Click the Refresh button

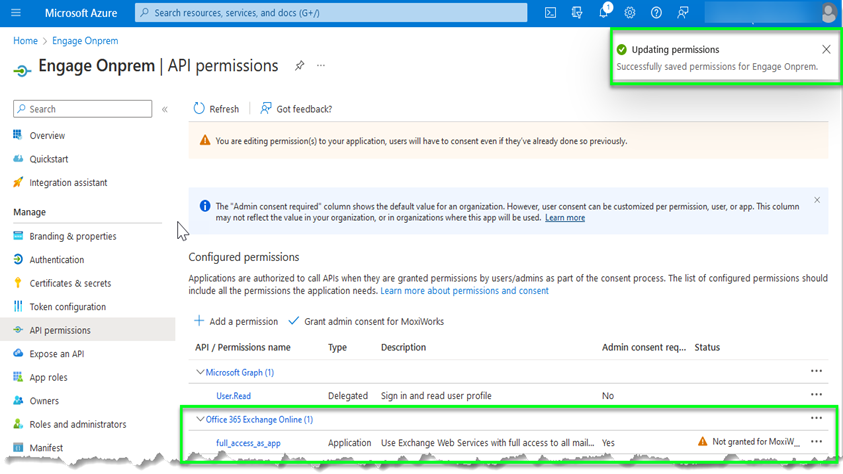click(x=216, y=109)
